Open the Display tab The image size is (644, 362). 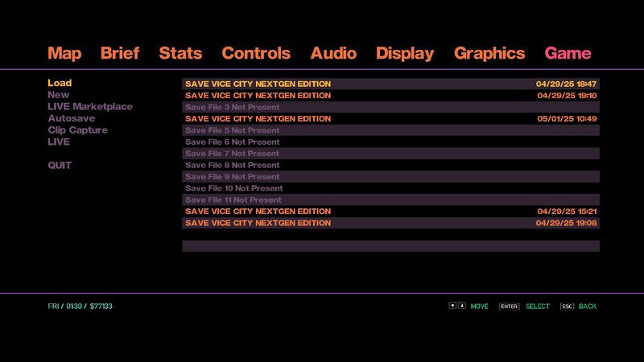coord(405,53)
